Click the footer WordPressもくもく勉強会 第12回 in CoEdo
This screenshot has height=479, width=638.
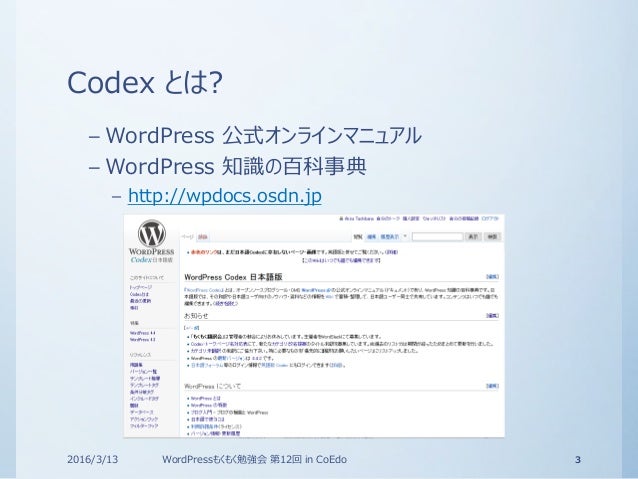point(254,459)
